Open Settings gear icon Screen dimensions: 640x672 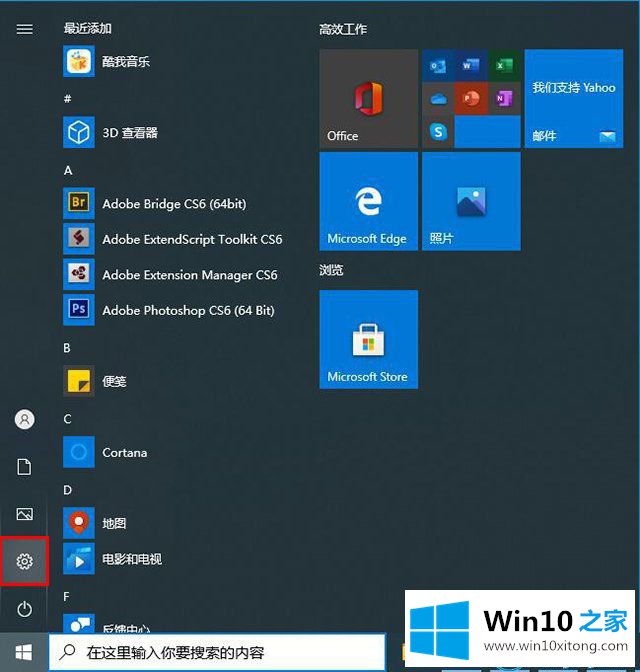pos(24,561)
